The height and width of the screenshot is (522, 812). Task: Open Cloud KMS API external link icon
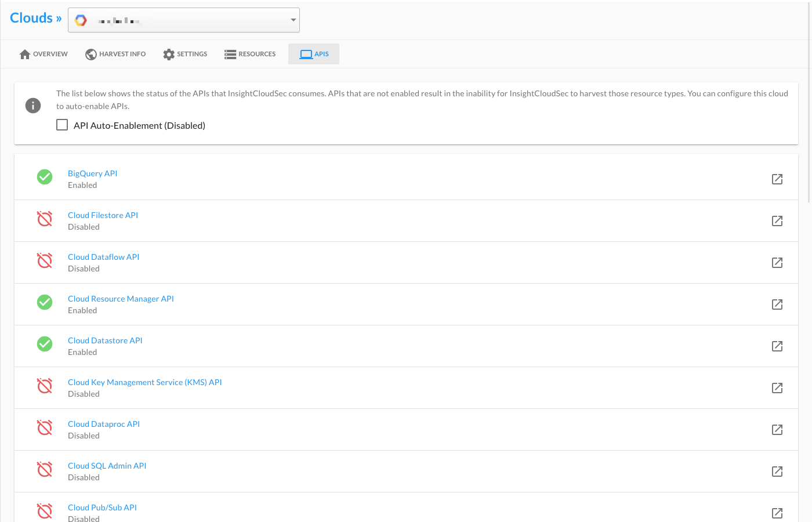[777, 388]
